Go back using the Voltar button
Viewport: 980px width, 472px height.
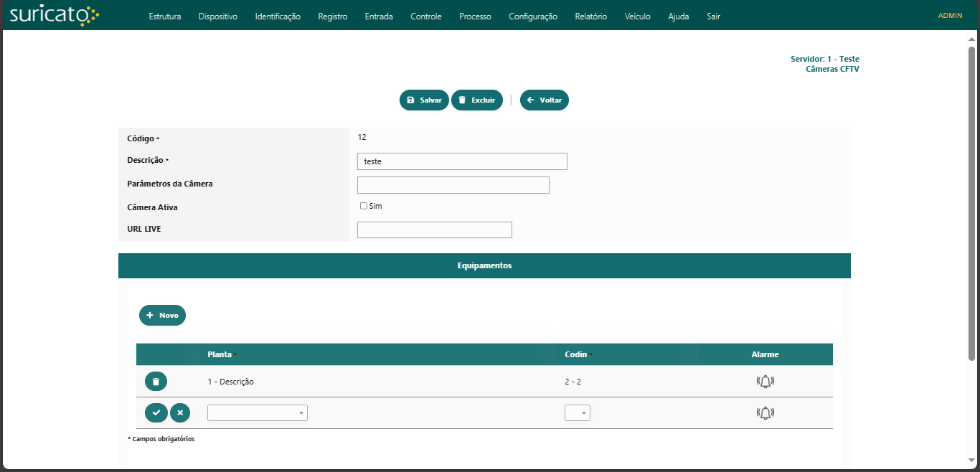[544, 100]
